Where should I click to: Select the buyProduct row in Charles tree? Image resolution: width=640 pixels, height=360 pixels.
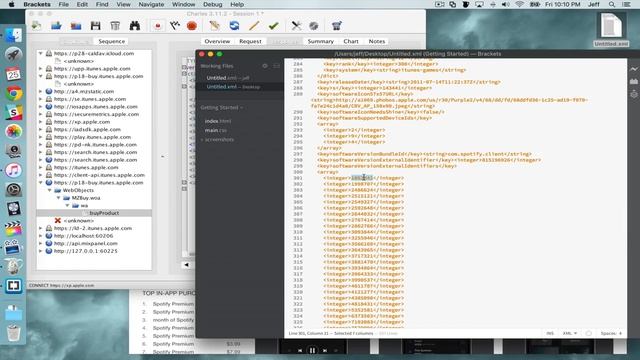(94, 213)
